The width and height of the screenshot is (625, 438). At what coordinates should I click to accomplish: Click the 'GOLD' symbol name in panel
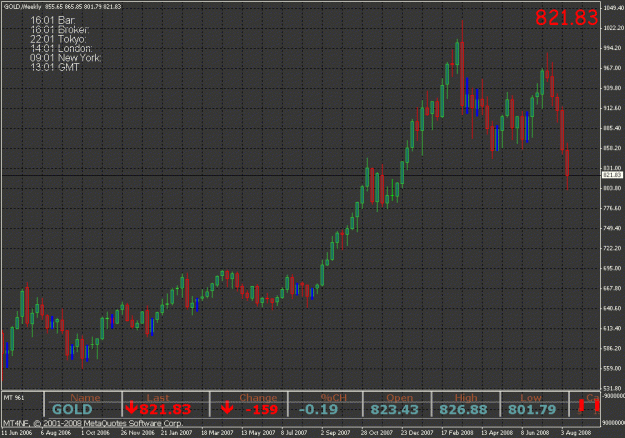(72, 409)
